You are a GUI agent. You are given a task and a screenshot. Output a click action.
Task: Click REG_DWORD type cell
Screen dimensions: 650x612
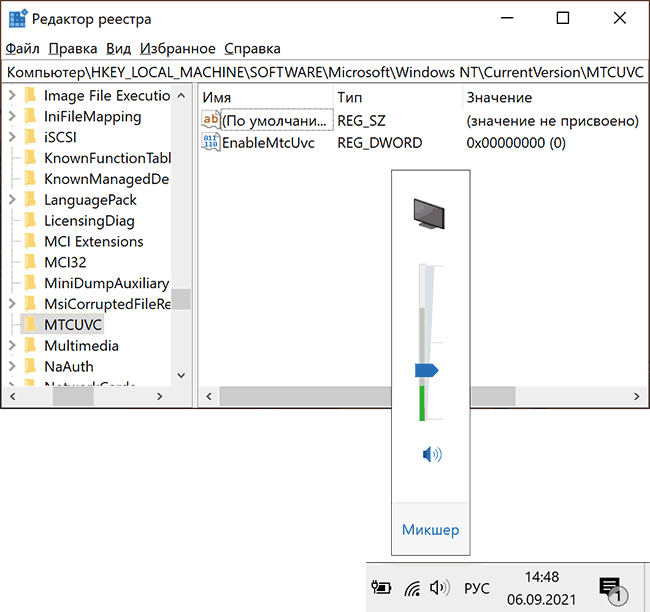point(380,143)
